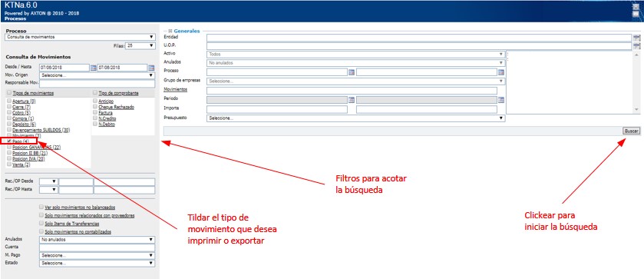Open the Proceso dropdown showing Consulta de movimientos

tap(81, 37)
